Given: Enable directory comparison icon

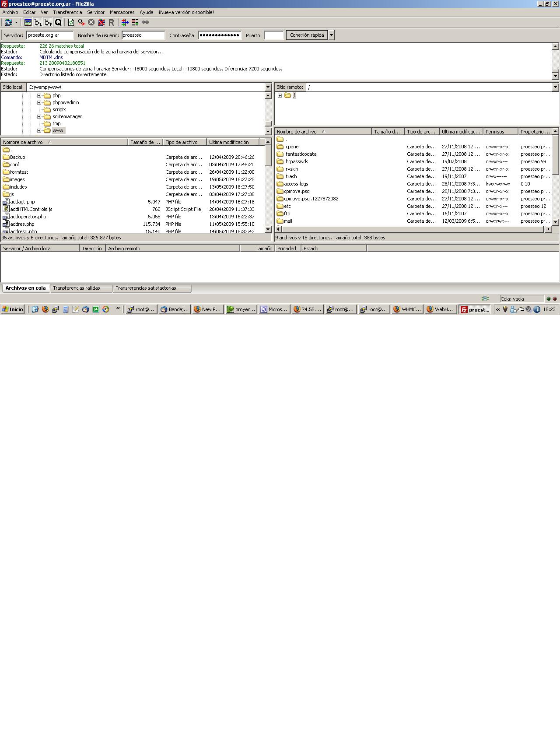Looking at the screenshot, I should coord(135,22).
